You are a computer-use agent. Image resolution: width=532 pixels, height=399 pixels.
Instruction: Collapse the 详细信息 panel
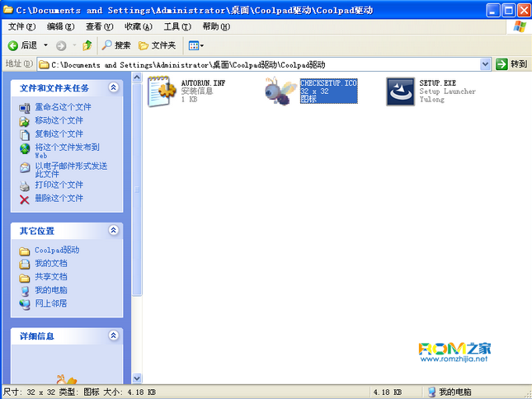click(113, 336)
